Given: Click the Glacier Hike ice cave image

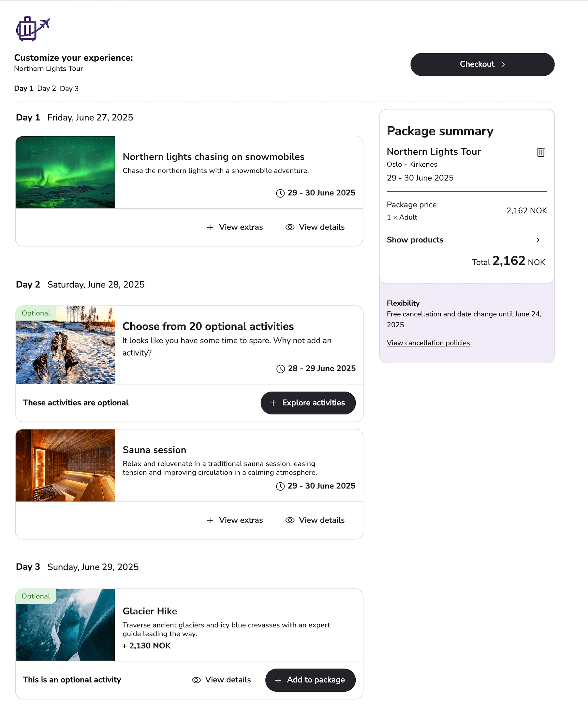Looking at the screenshot, I should point(66,625).
